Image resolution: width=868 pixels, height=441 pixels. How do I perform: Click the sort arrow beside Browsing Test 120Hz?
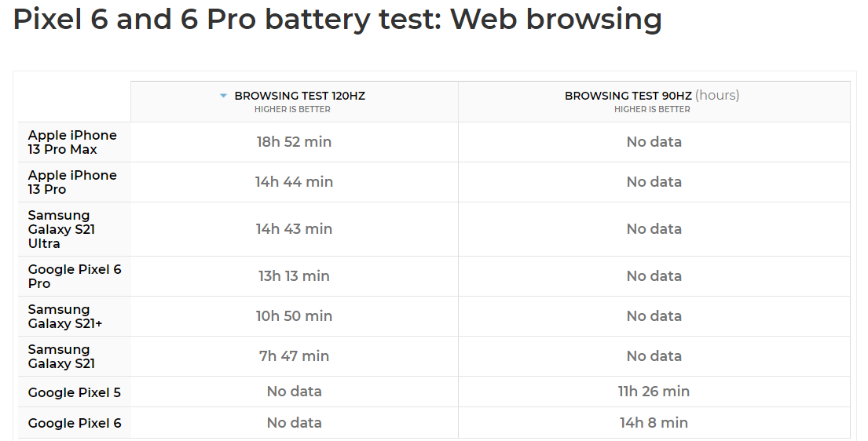click(223, 96)
